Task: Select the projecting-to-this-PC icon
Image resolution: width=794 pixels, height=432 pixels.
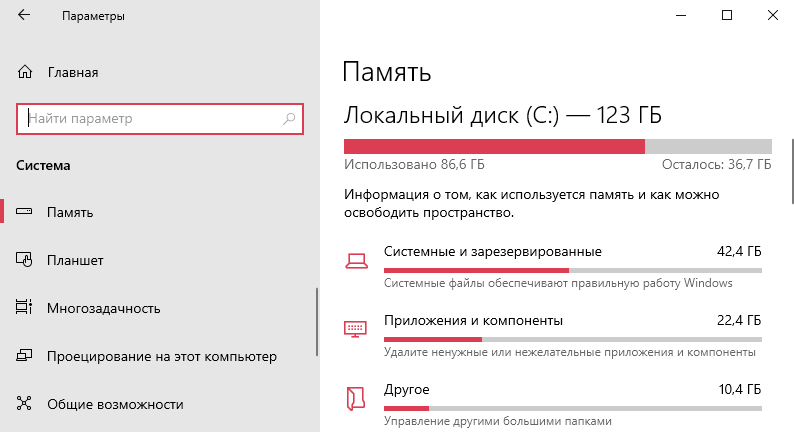Action: (24, 356)
